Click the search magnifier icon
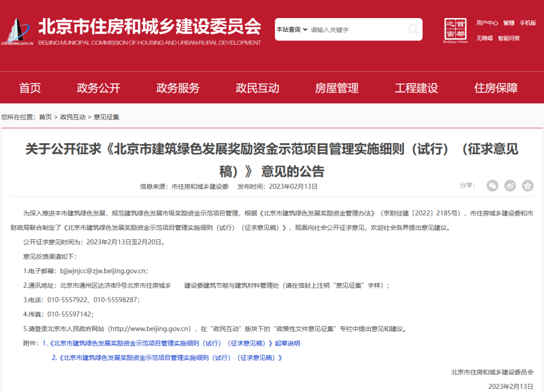This screenshot has height=392, width=544. (x=413, y=29)
